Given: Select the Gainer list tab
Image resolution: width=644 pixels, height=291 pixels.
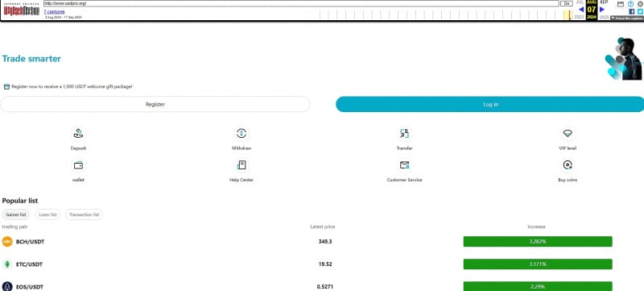Looking at the screenshot, I should pos(16,214).
